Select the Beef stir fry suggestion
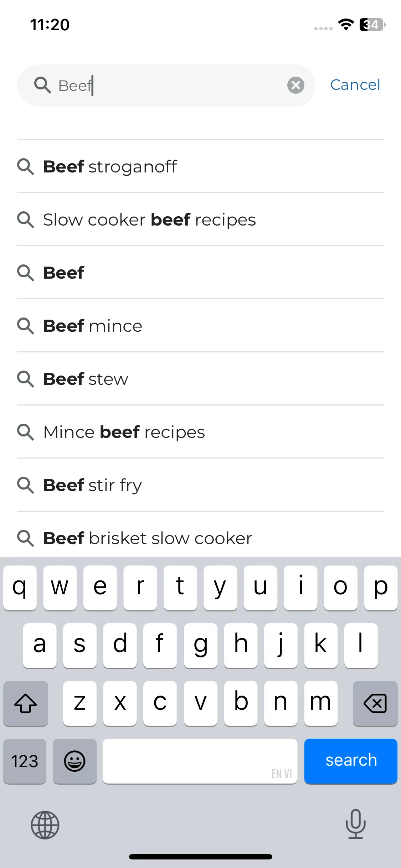Viewport: 401px width, 868px height. click(x=200, y=485)
